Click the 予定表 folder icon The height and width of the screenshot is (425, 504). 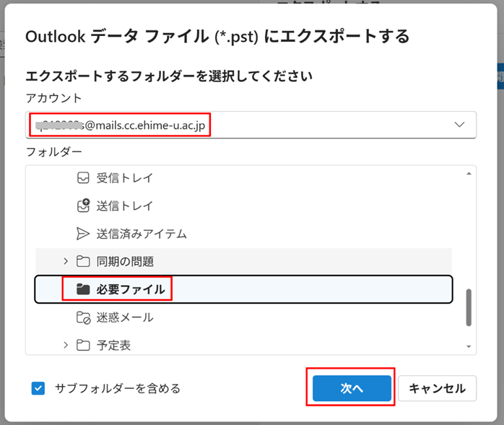83,345
